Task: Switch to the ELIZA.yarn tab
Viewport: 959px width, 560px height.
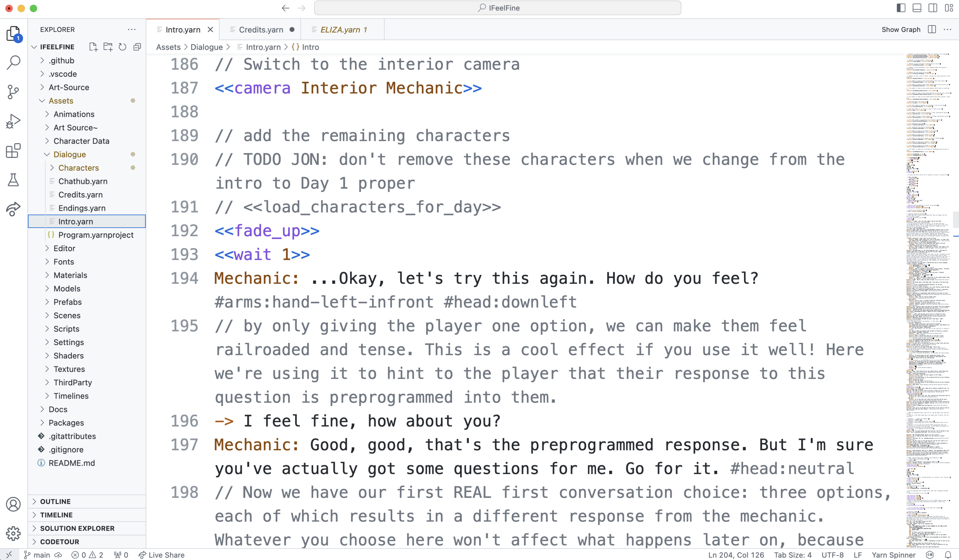Action: [x=340, y=30]
